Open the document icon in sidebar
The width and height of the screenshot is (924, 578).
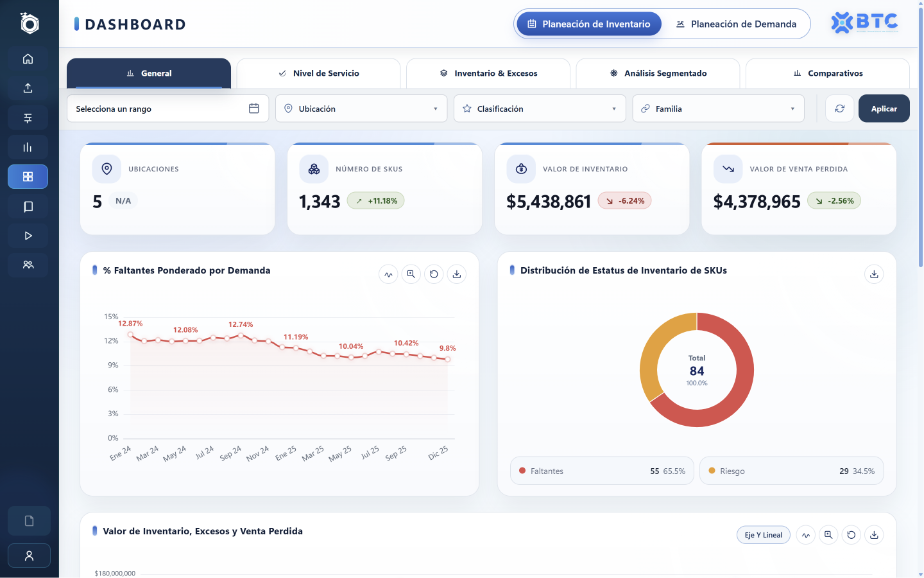tap(29, 521)
